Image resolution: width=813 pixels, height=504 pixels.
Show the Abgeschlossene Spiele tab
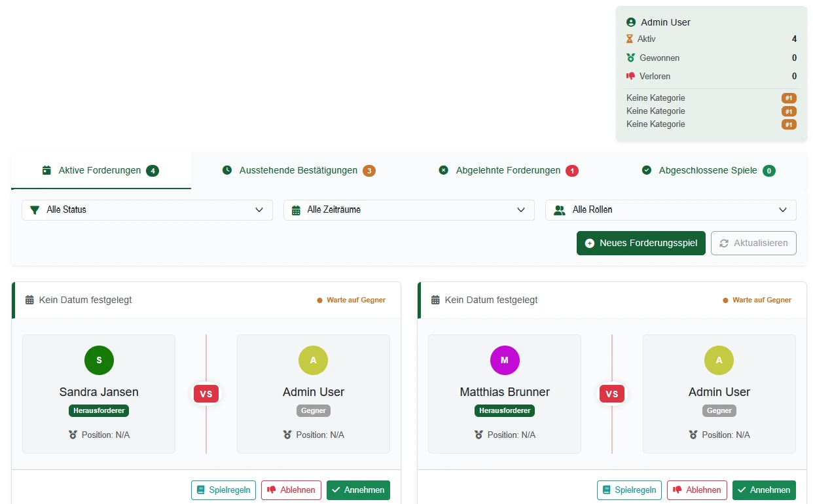pyautogui.click(x=710, y=171)
